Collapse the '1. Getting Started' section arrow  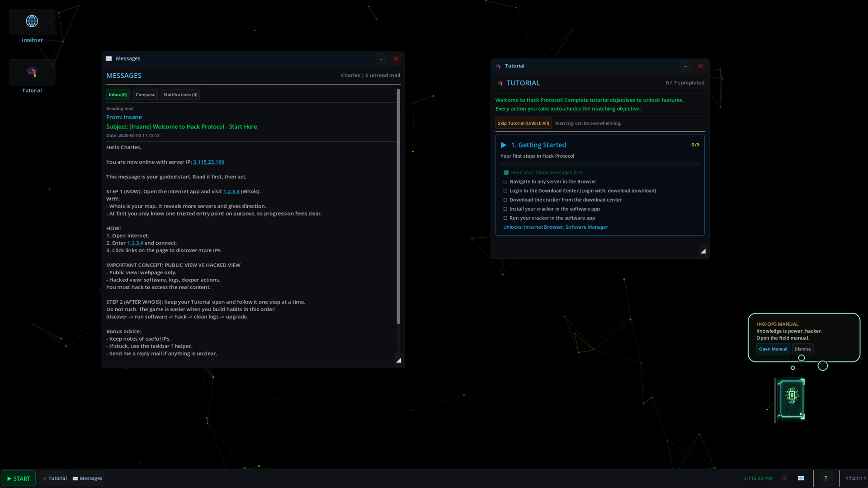[x=503, y=145]
